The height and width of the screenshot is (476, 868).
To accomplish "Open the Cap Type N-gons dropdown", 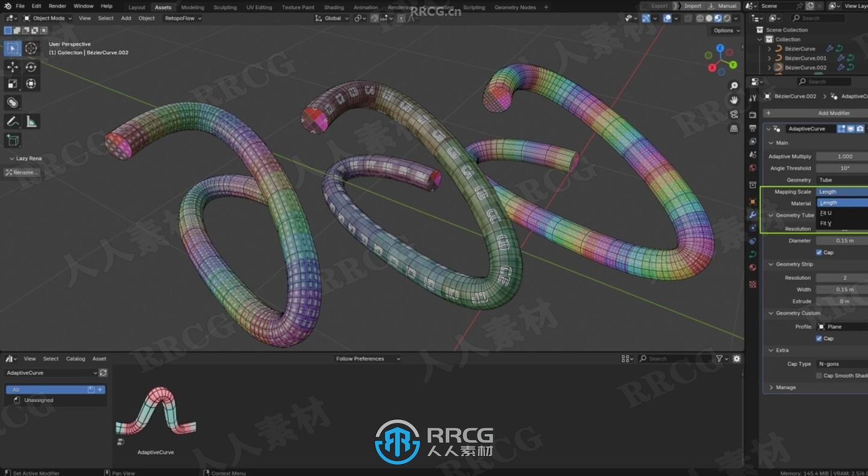I will click(842, 364).
